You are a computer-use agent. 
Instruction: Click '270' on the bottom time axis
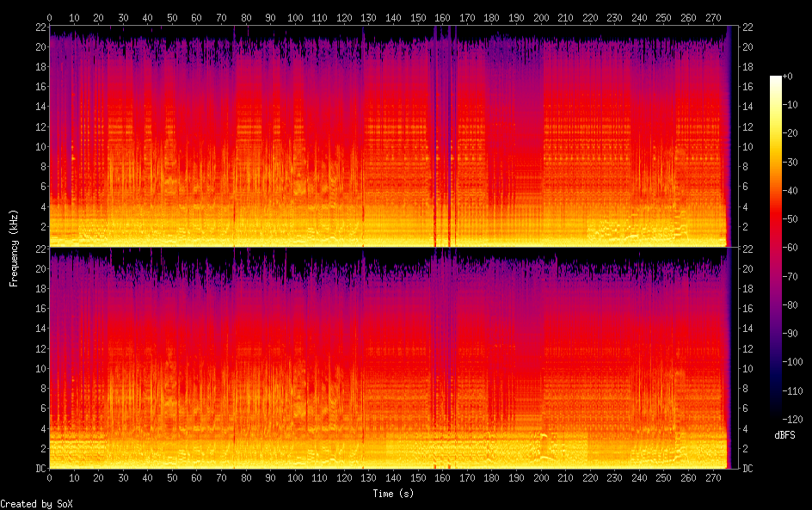tap(713, 478)
